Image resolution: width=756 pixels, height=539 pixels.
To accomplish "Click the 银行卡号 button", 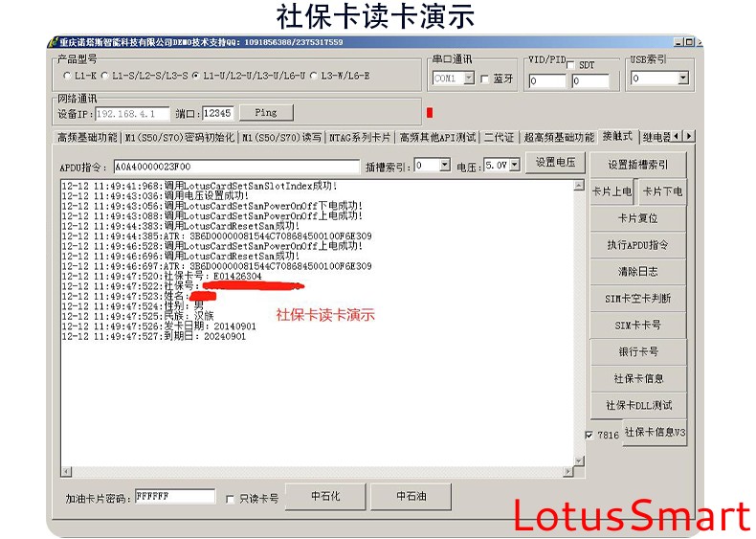I will tap(638, 351).
